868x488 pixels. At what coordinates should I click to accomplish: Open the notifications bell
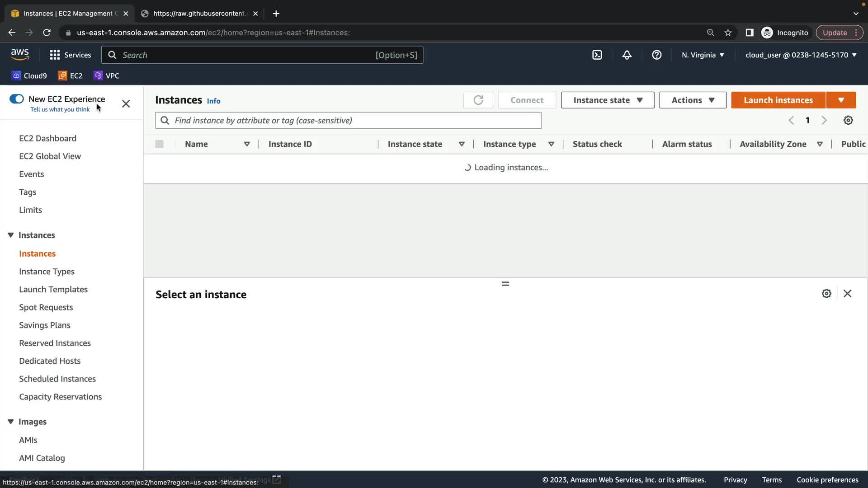point(627,55)
